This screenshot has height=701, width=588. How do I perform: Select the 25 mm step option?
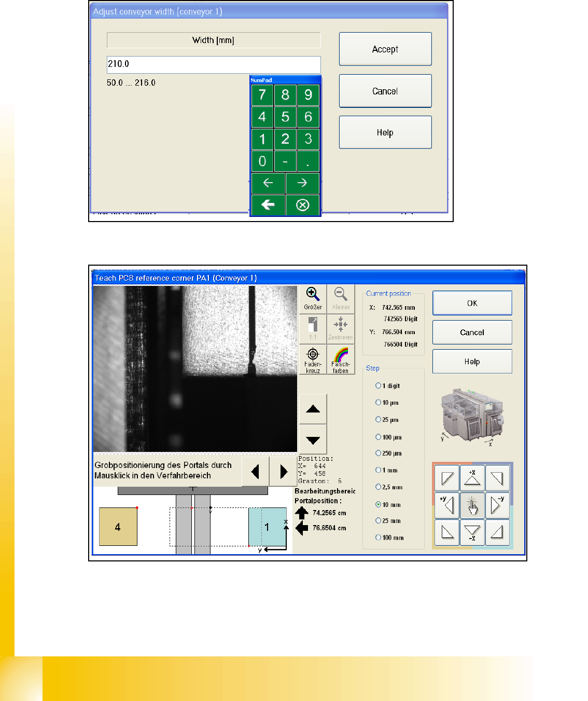click(x=388, y=520)
